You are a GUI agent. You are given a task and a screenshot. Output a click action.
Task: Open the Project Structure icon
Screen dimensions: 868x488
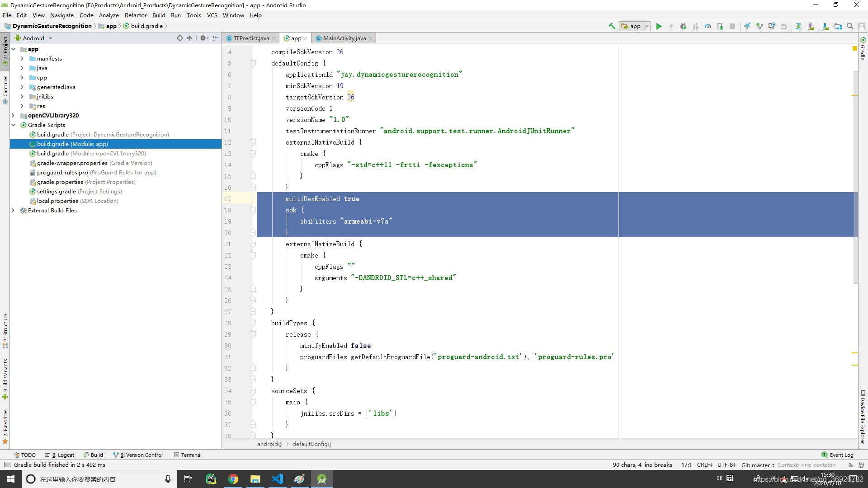coord(838,26)
